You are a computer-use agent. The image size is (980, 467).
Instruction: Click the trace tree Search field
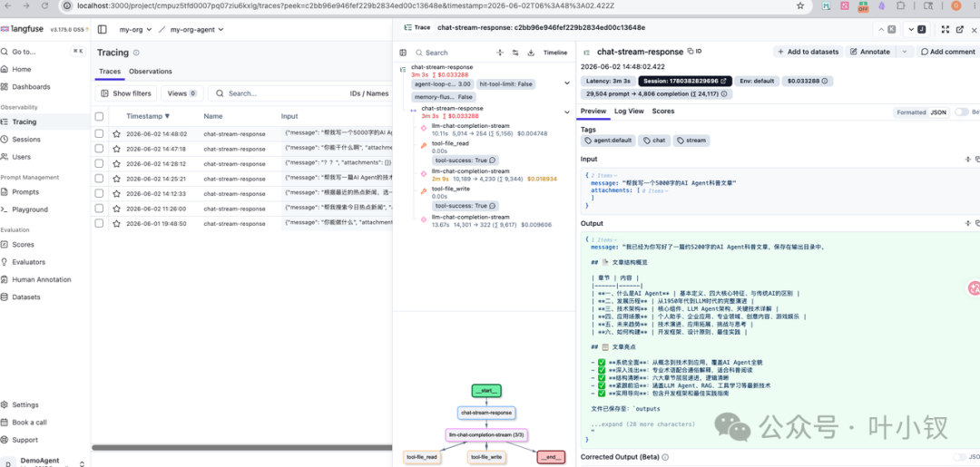[453, 54]
